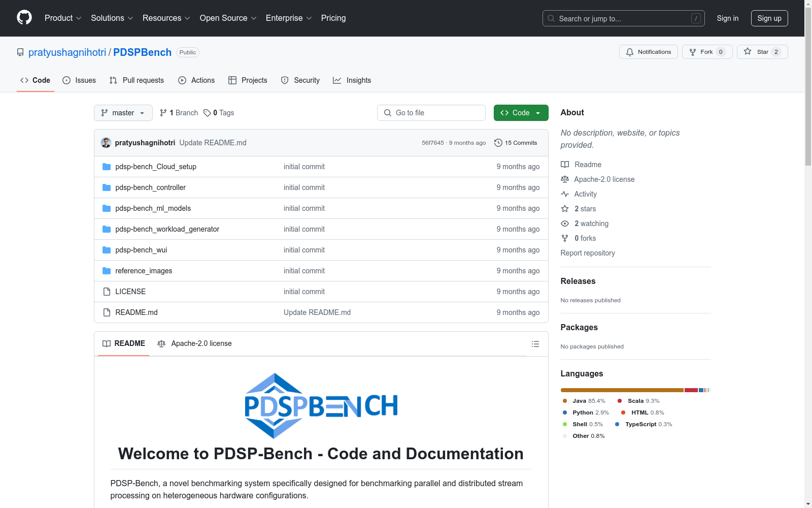This screenshot has width=812, height=508.
Task: Expand the Solutions menu
Action: coord(112,18)
